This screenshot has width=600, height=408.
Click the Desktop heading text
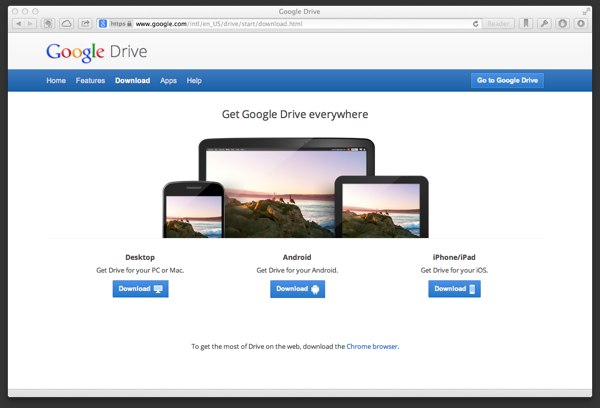click(x=140, y=257)
